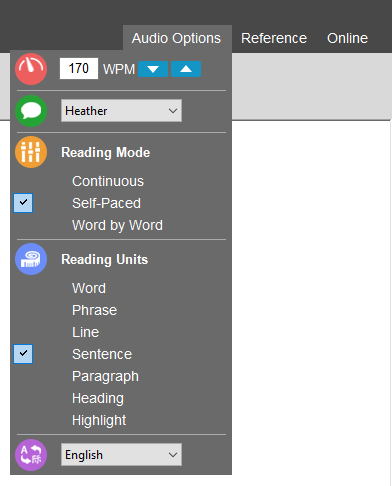392x486 pixels.
Task: Set reading unit to Word
Action: click(x=89, y=288)
